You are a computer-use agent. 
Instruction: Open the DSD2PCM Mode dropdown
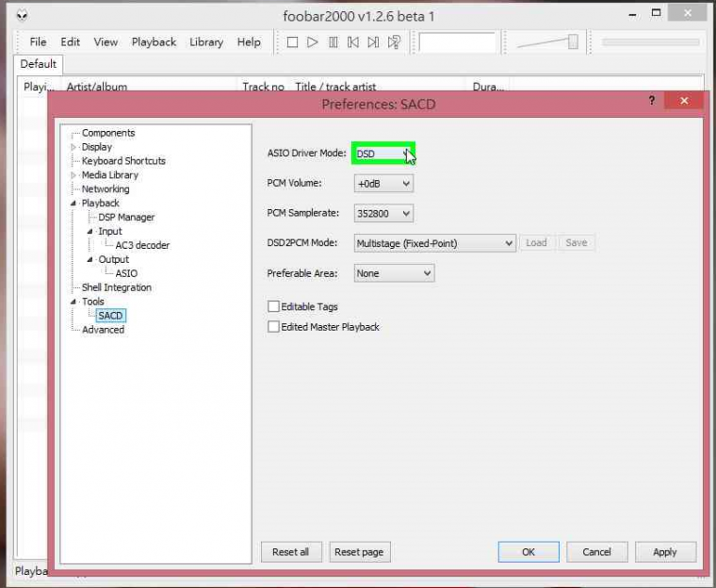coord(434,243)
